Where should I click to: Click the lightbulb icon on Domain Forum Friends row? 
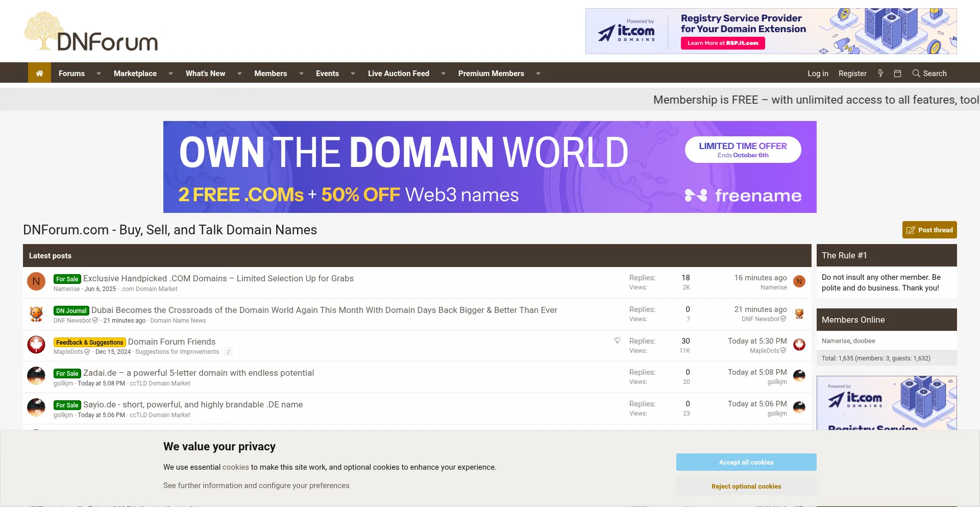[x=617, y=341]
